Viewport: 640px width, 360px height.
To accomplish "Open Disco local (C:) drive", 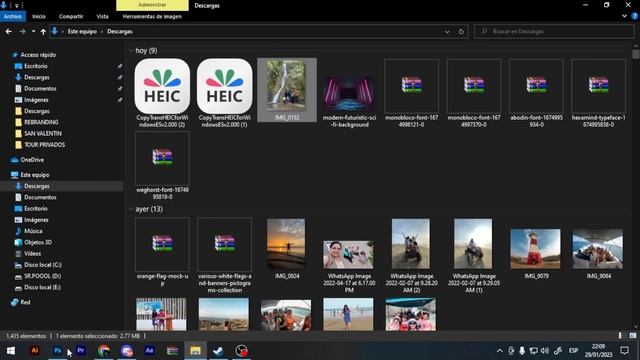I will 42,265.
